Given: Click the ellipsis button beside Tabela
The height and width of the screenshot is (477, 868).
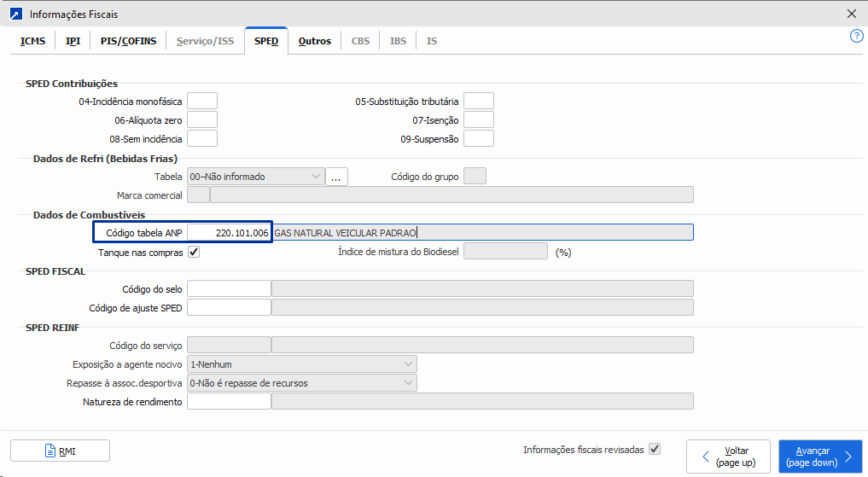Looking at the screenshot, I should click(336, 177).
